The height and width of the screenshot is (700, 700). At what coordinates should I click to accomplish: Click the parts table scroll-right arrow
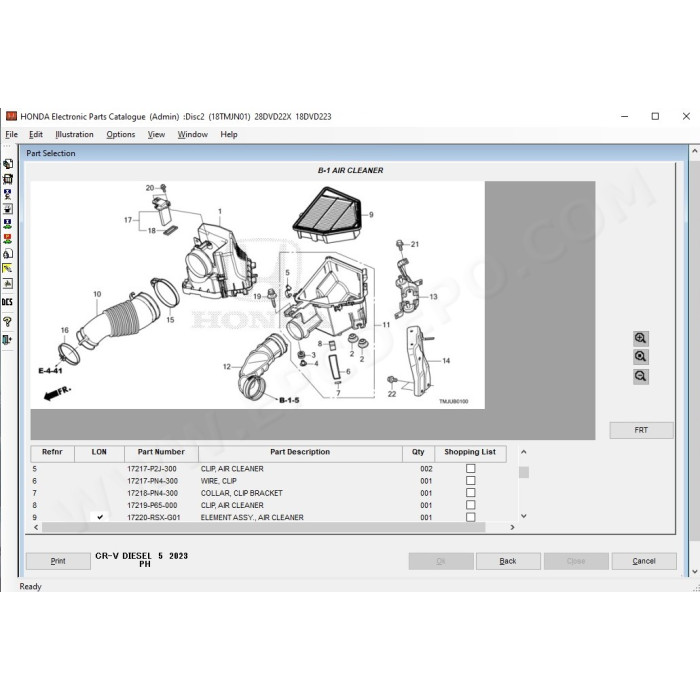[x=512, y=527]
